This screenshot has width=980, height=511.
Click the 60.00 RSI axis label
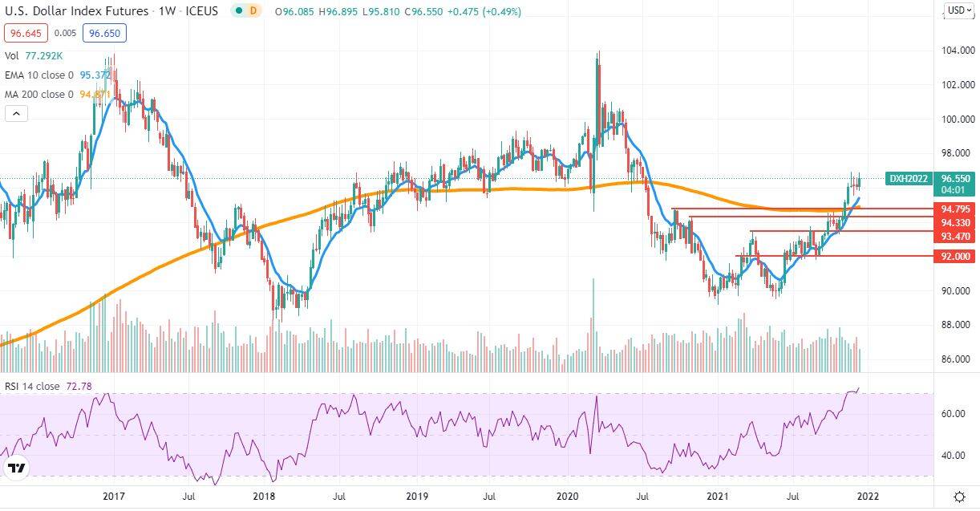point(951,414)
